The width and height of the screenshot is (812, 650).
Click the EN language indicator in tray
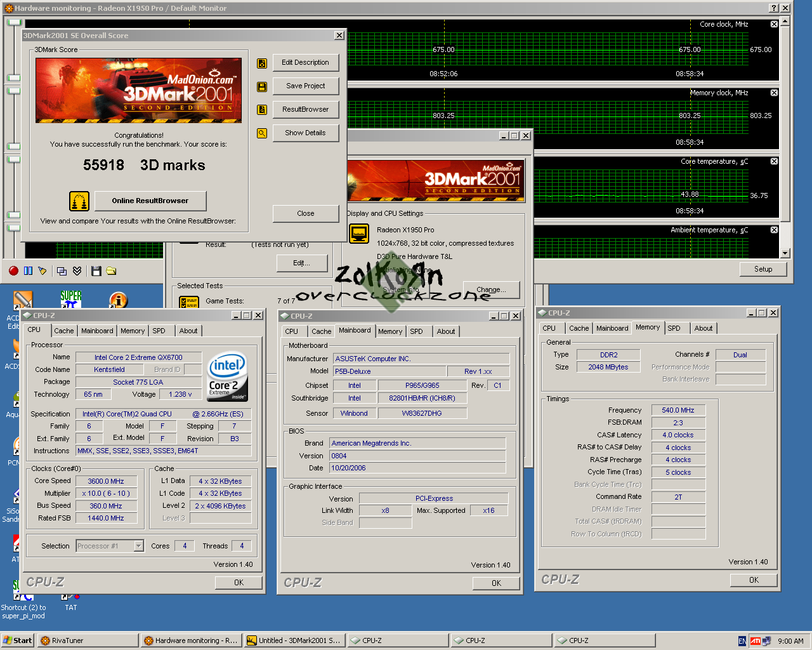742,641
